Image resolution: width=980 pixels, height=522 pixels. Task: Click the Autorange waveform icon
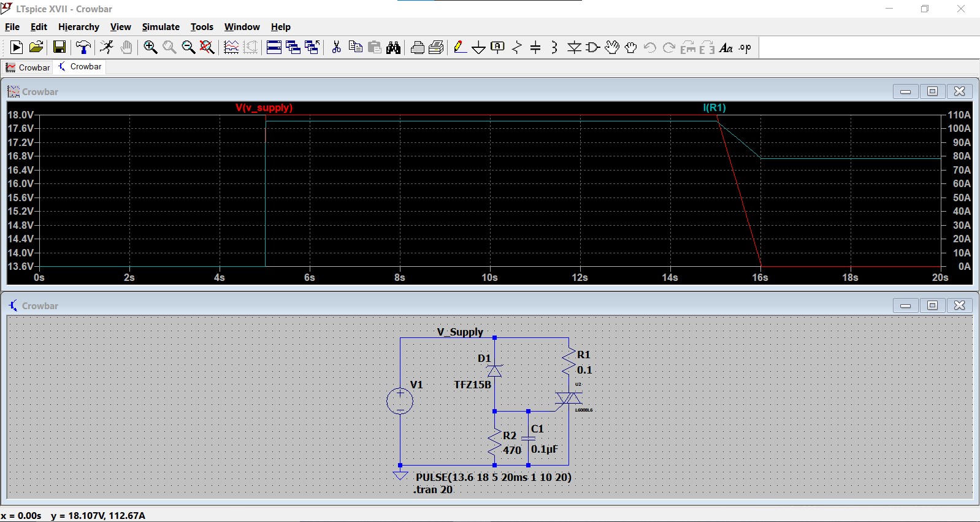[x=231, y=47]
